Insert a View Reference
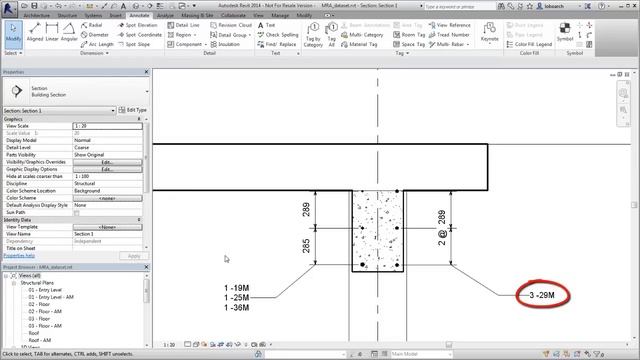The width and height of the screenshot is (640, 360). (449, 25)
